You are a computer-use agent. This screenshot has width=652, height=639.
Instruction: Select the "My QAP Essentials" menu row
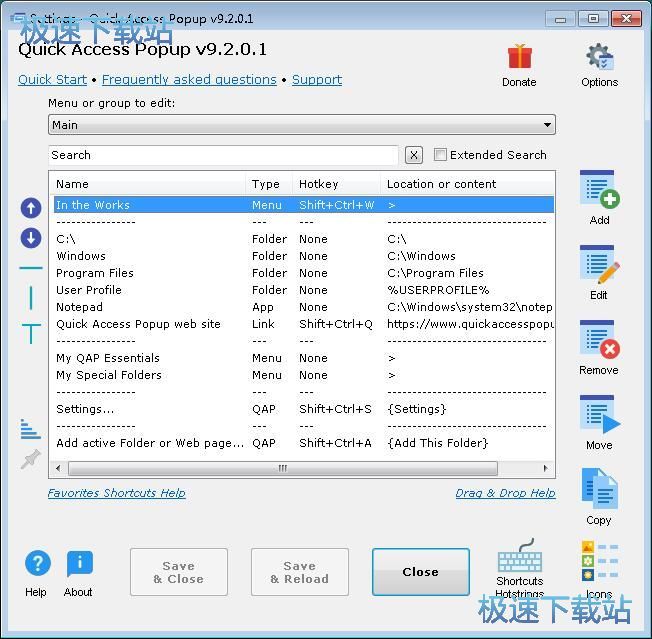click(304, 358)
